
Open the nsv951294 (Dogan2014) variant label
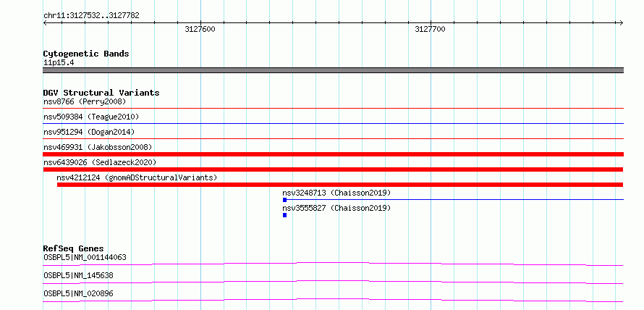click(89, 132)
